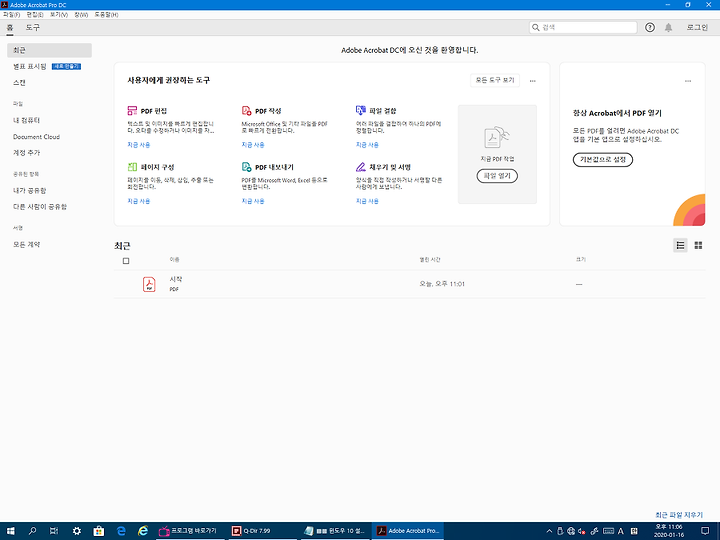Click 지금 사용 under 페이지 구성
The height and width of the screenshot is (540, 720).
pos(139,201)
